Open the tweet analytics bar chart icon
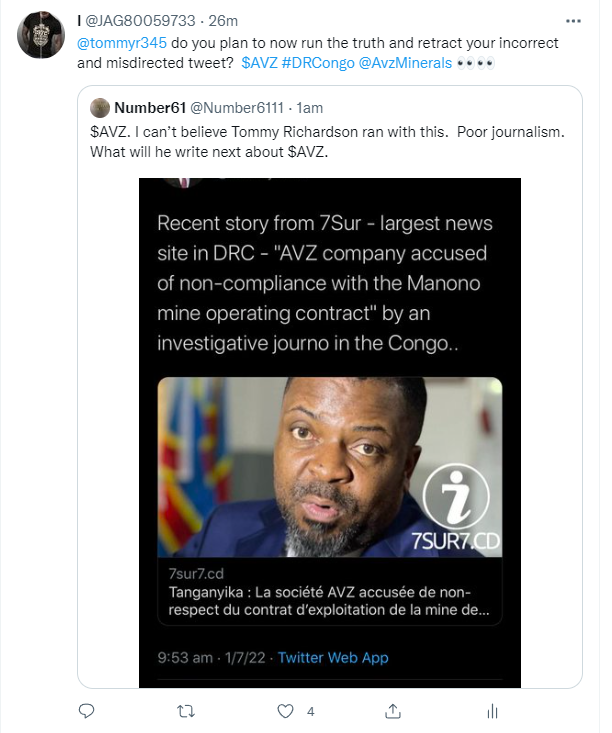 point(491,712)
